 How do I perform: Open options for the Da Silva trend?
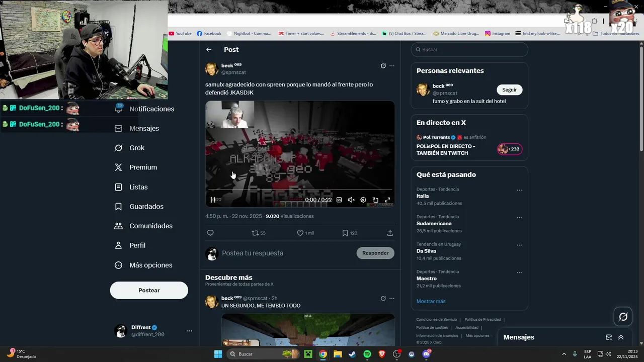(519, 245)
